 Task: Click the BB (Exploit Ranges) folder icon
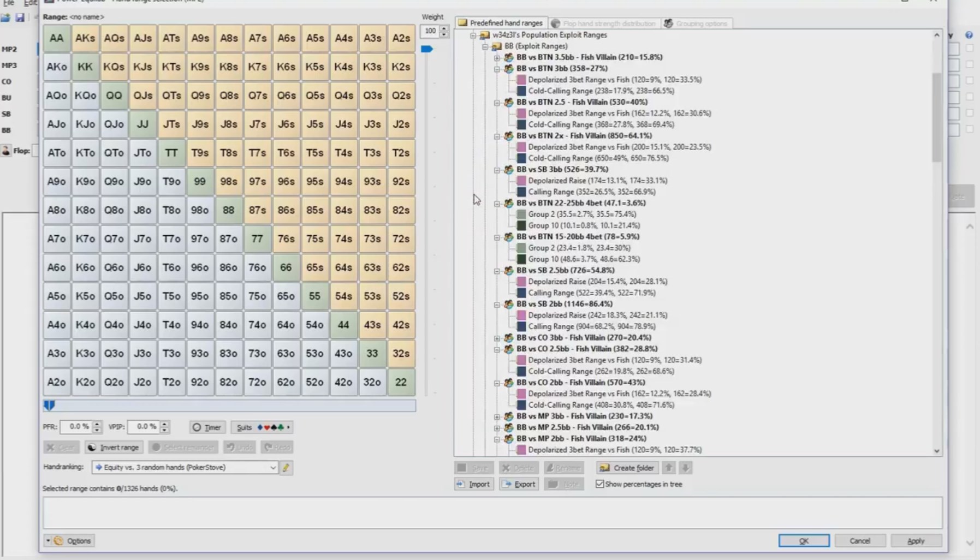[x=496, y=46]
